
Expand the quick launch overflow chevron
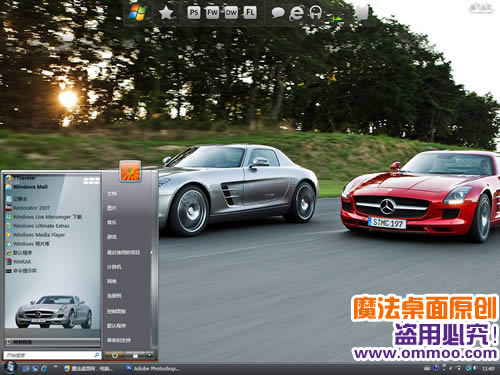coord(55,367)
